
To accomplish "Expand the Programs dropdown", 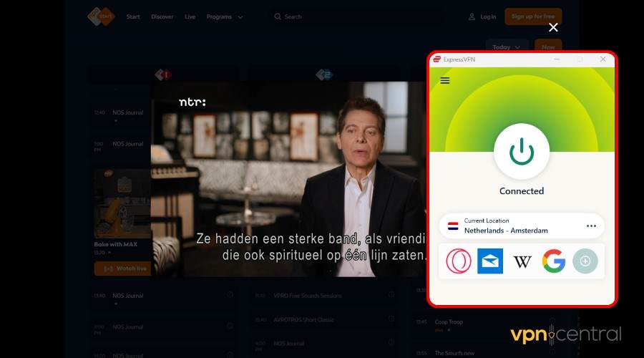I will (225, 17).
